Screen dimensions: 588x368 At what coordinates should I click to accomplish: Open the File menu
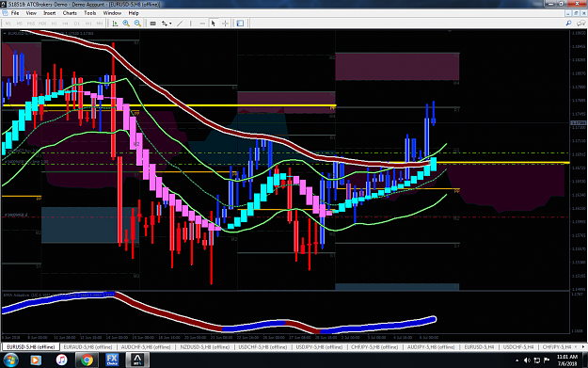pos(15,13)
